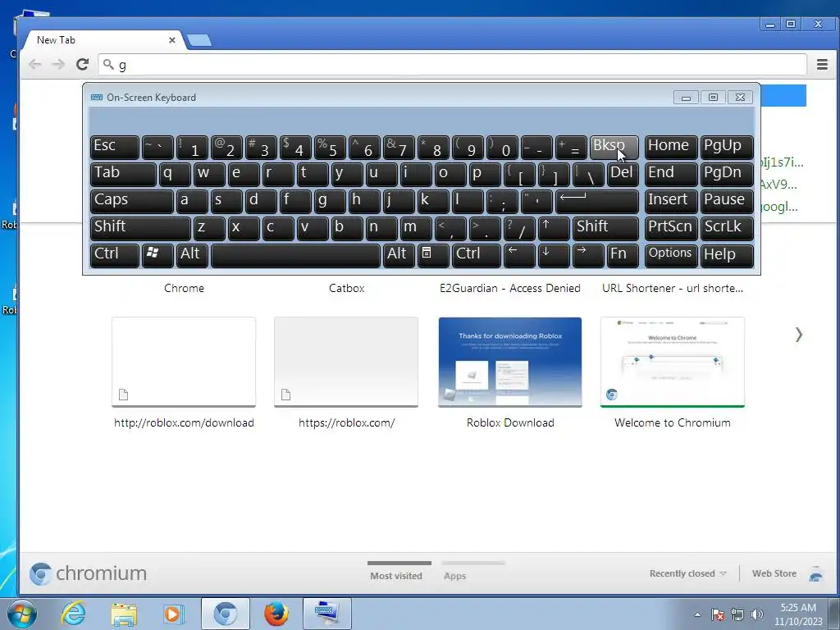Tap the Esc key on On-Screen Keyboard

(x=115, y=147)
